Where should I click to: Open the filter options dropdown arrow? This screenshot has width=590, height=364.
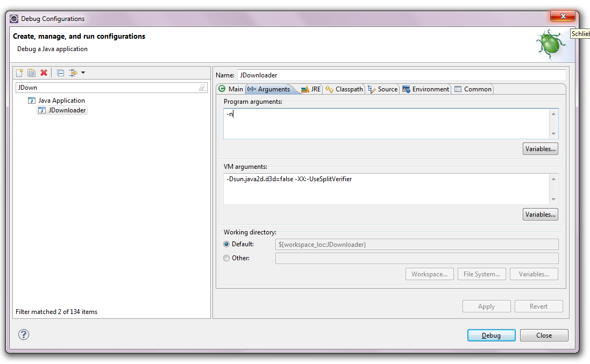[83, 73]
